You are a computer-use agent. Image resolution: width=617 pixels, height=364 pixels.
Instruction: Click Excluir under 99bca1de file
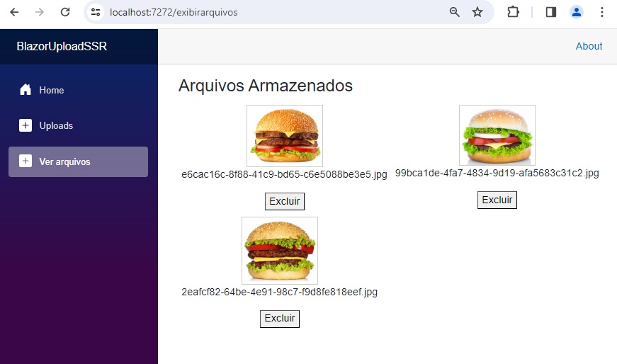tap(497, 200)
